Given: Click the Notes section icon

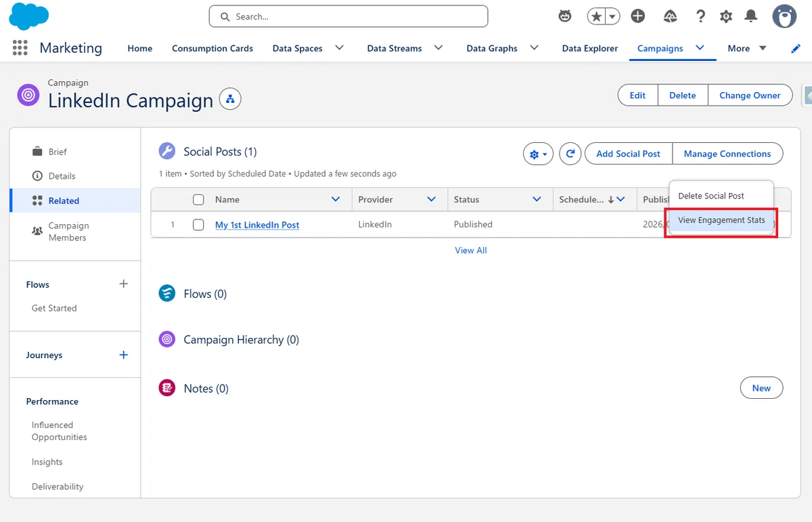Looking at the screenshot, I should (166, 388).
